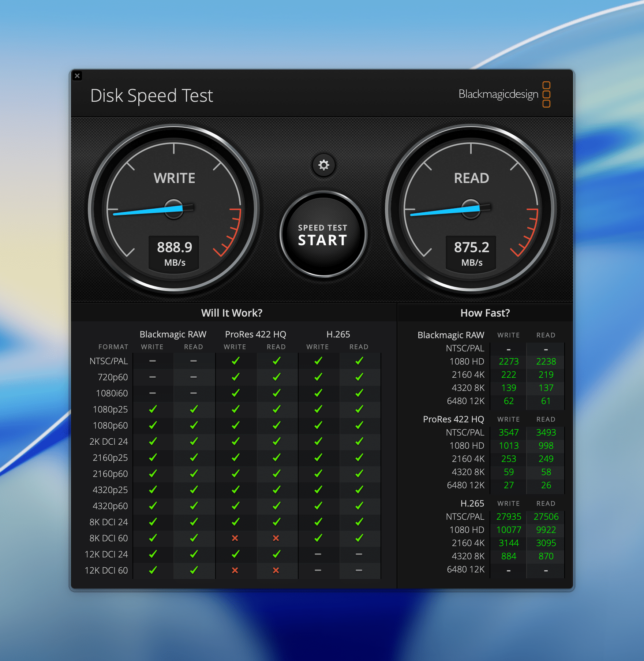Click the Disk Speed Test title
The height and width of the screenshot is (661, 644).
tap(151, 96)
